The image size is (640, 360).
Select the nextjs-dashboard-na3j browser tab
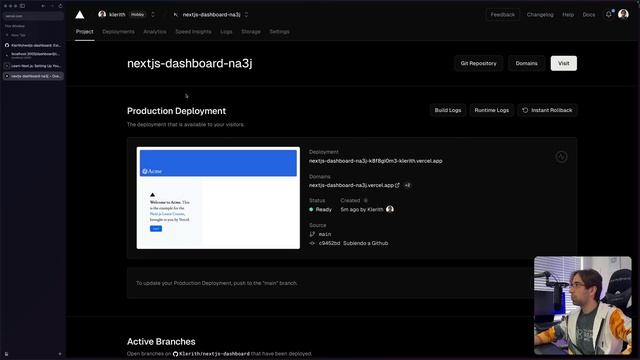click(x=33, y=76)
